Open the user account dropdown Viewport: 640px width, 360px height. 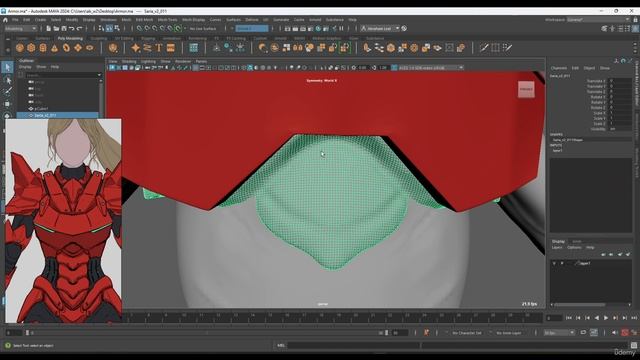click(x=380, y=29)
